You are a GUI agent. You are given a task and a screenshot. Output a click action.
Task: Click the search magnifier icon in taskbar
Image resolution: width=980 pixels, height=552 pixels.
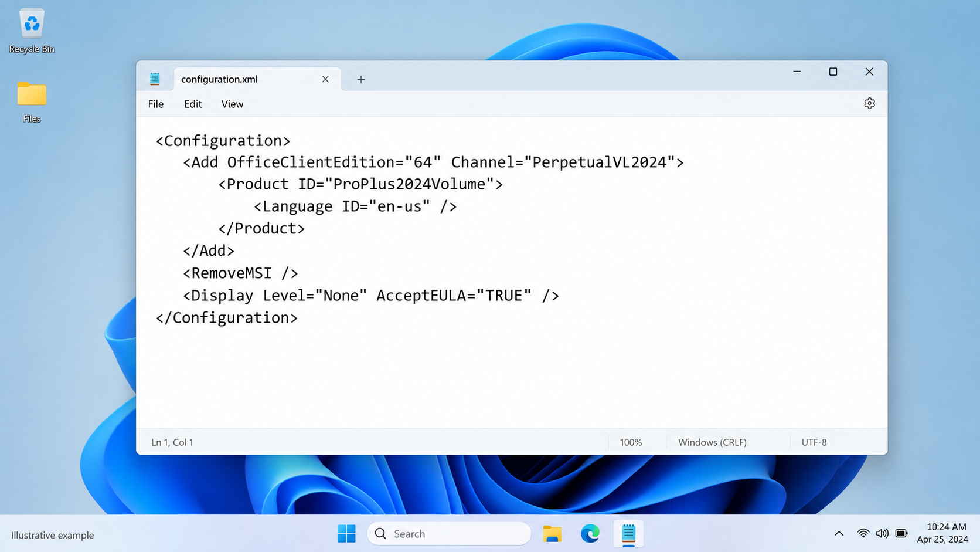pos(380,534)
